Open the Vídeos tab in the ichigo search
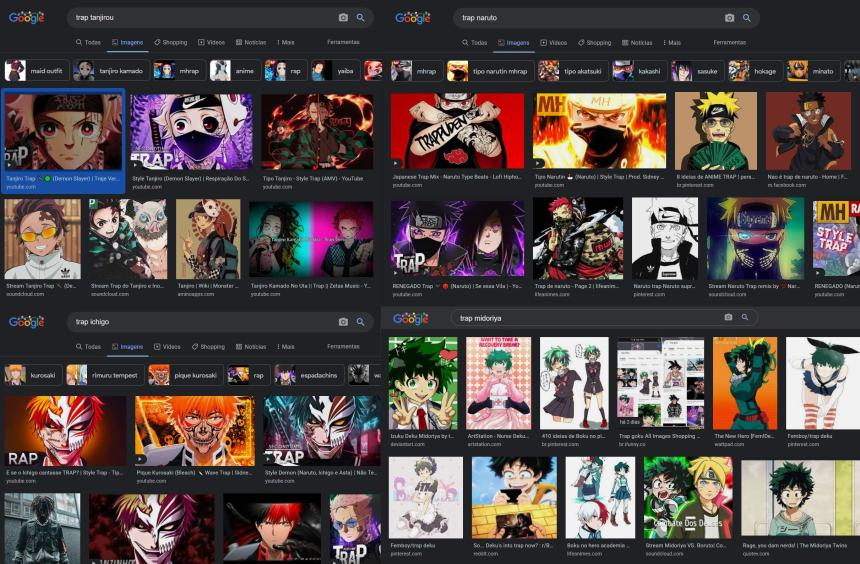Image resolution: width=860 pixels, height=564 pixels. point(167,347)
